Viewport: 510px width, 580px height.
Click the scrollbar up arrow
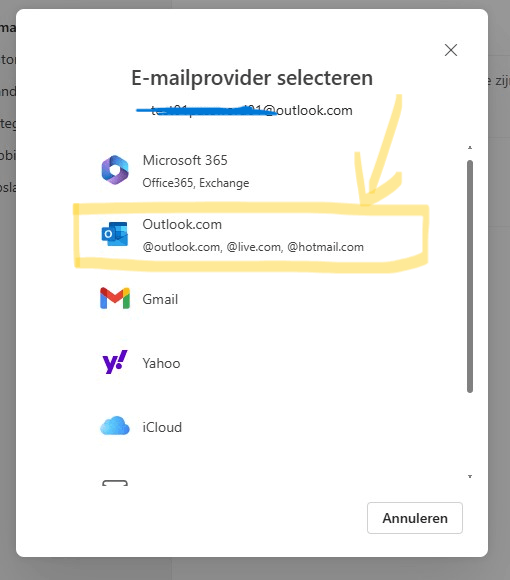[x=470, y=148]
